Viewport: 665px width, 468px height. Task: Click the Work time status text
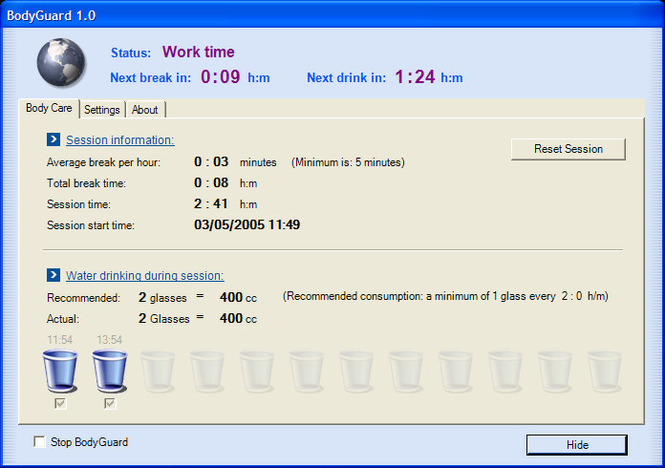coord(198,52)
